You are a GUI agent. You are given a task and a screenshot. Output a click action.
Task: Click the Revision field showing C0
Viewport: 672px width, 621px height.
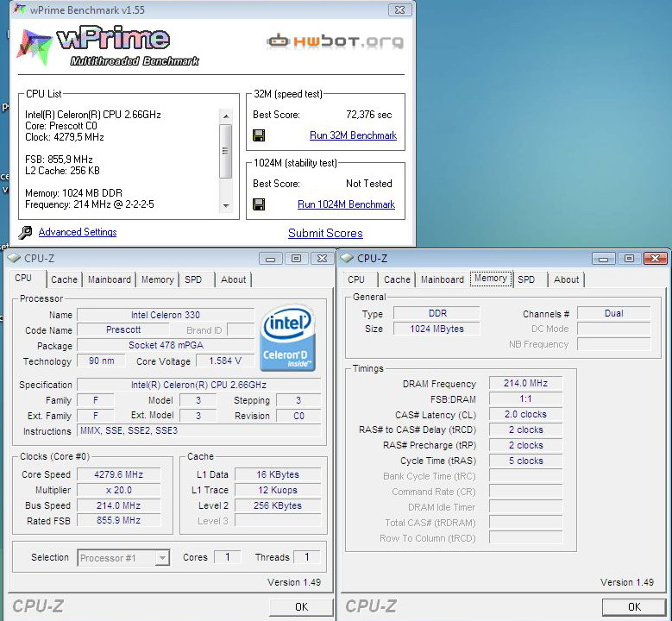[x=298, y=416]
